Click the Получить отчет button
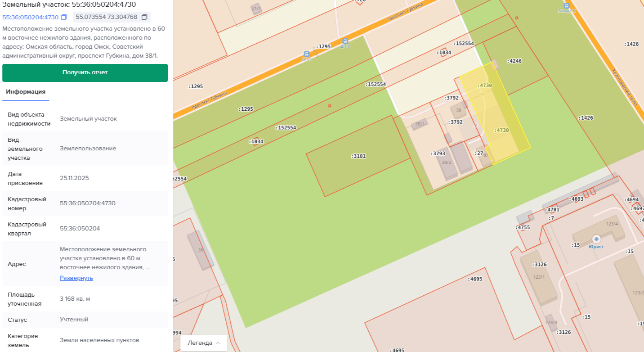 (85, 72)
